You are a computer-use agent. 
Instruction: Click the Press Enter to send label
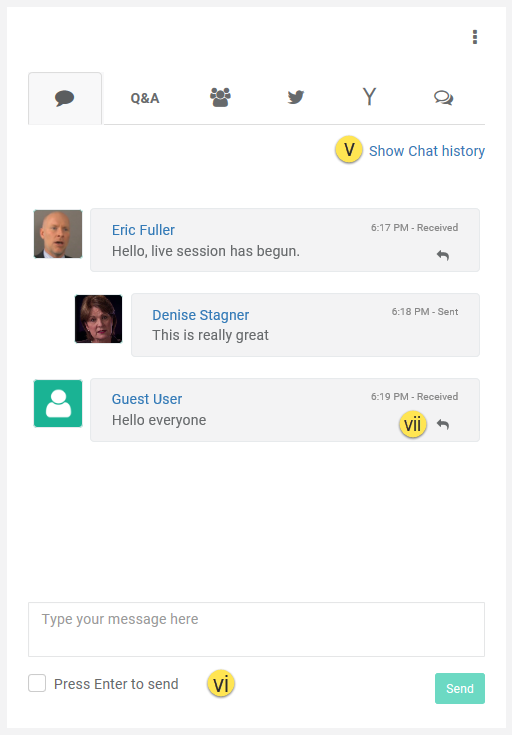click(116, 684)
